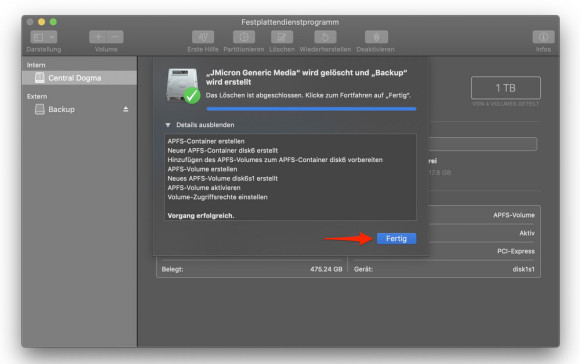Click log line 'Neuer APFS-Container disk6 erstellt'
The height and width of the screenshot is (364, 580).
point(223,151)
